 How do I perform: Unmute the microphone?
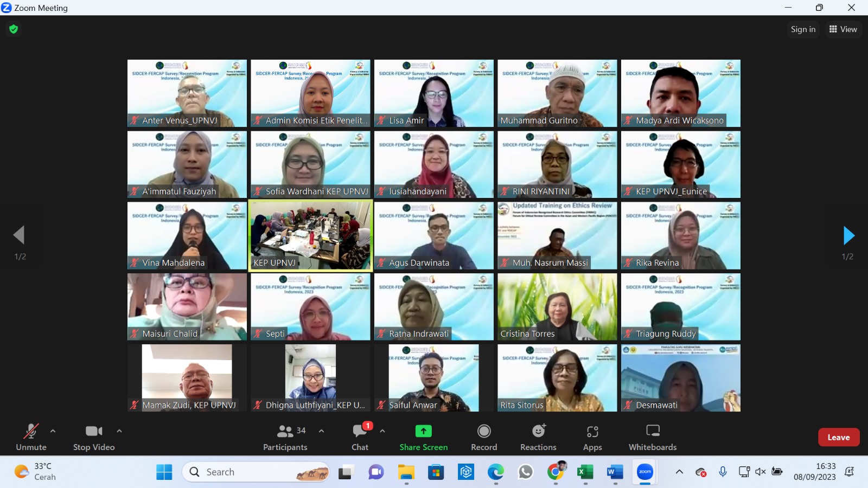pyautogui.click(x=31, y=438)
